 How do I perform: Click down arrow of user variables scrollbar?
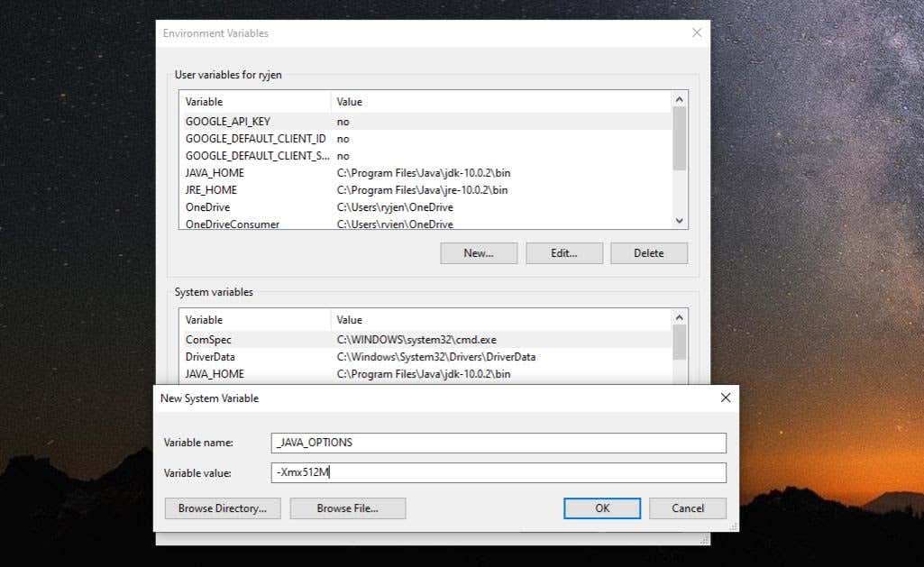(x=680, y=221)
